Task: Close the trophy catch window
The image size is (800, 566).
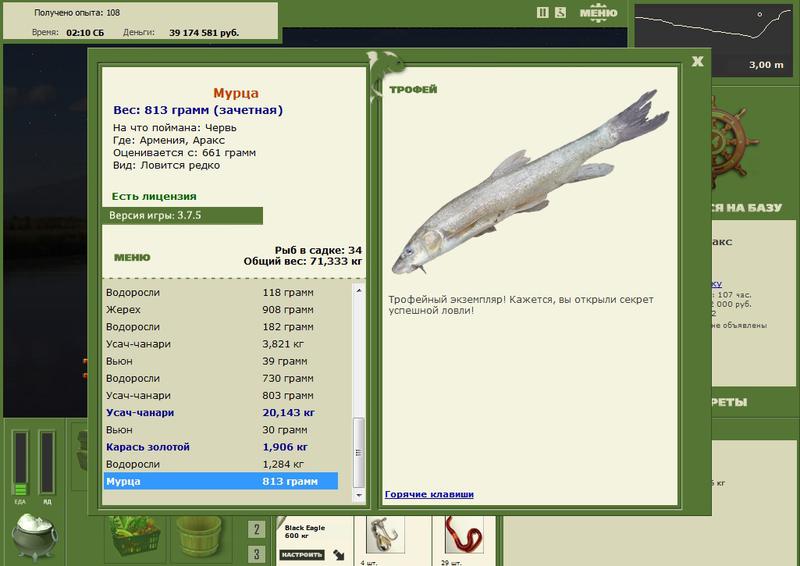Action: pos(697,61)
